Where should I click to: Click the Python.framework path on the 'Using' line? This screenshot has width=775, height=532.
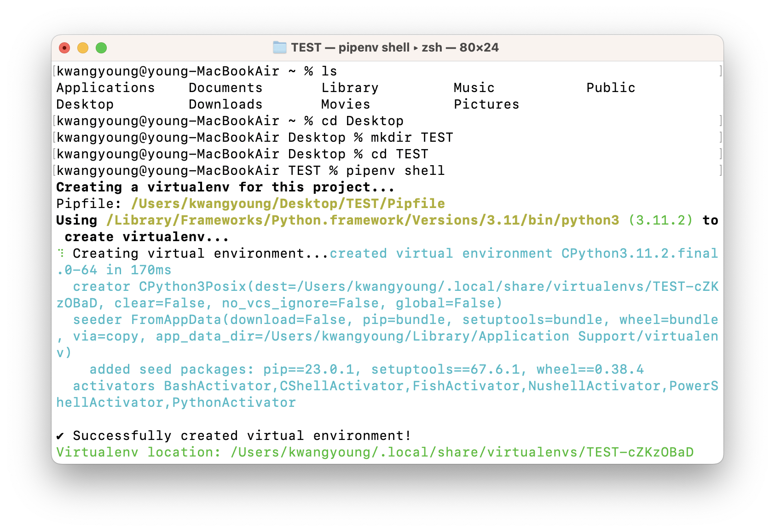pyautogui.click(x=363, y=220)
